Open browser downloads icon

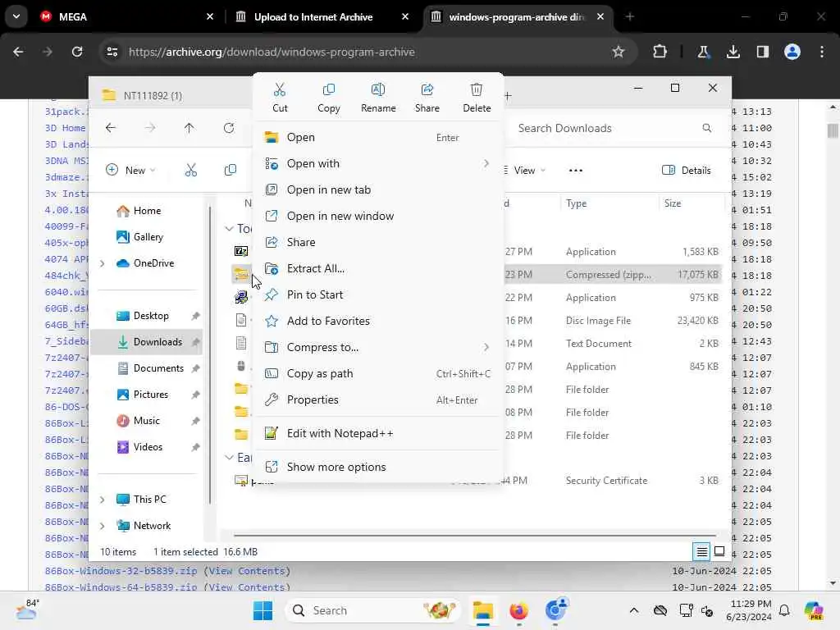733,52
